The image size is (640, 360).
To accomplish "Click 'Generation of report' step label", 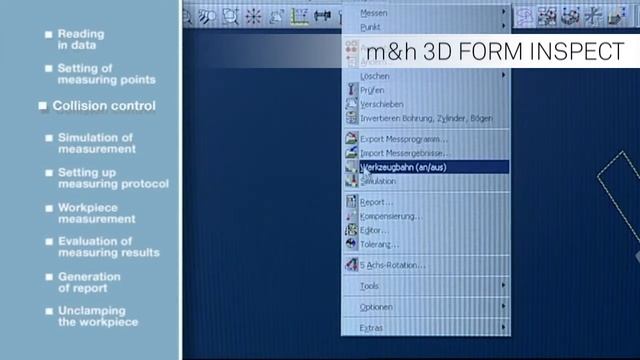I will point(89,282).
